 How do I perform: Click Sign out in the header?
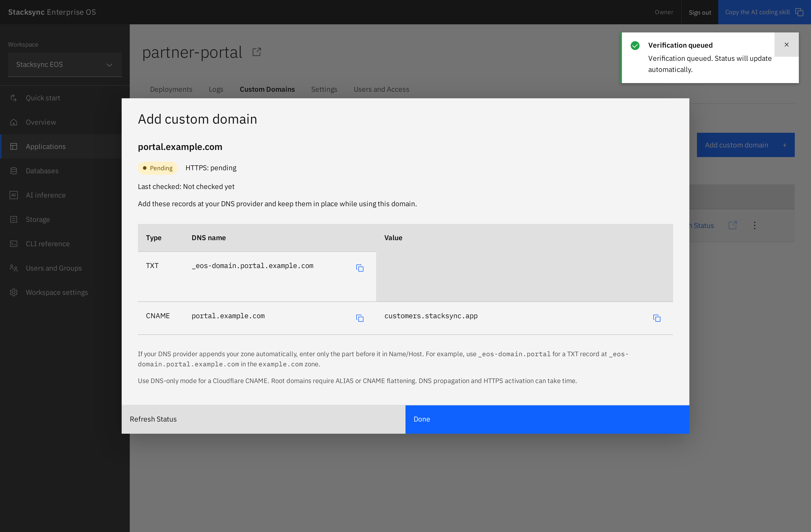tap(700, 13)
